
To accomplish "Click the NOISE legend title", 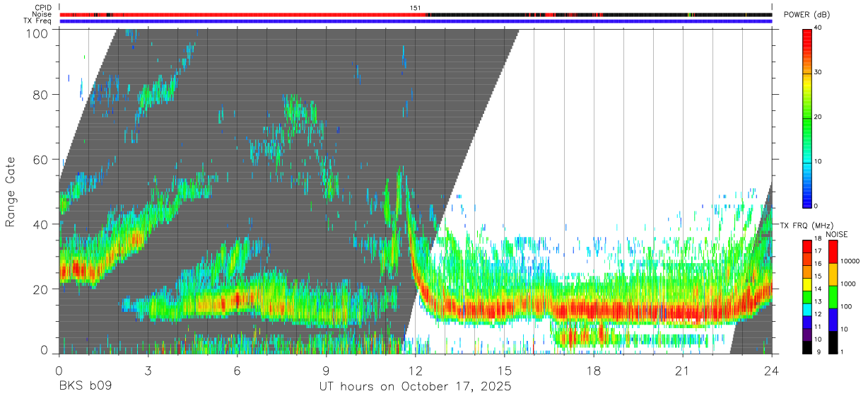I will (x=836, y=234).
